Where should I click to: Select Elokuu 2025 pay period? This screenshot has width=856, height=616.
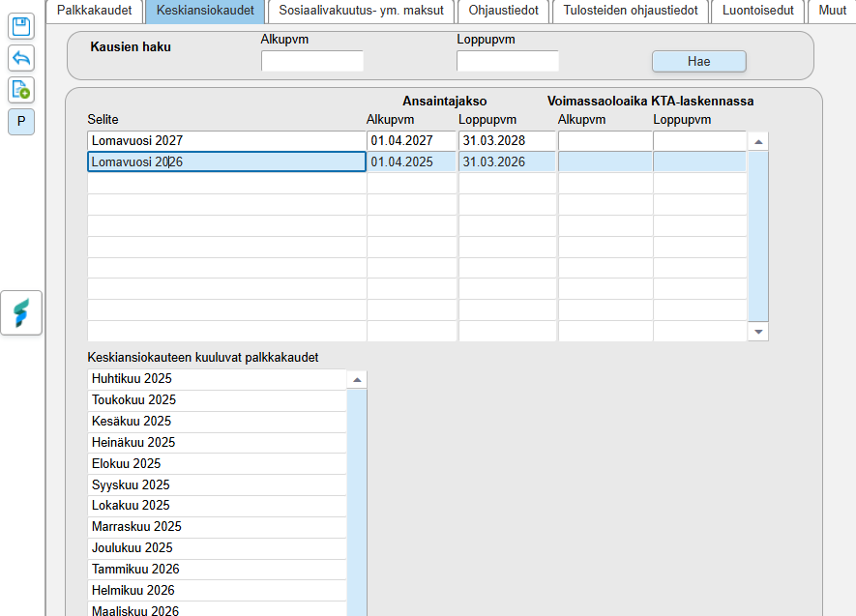(217, 464)
